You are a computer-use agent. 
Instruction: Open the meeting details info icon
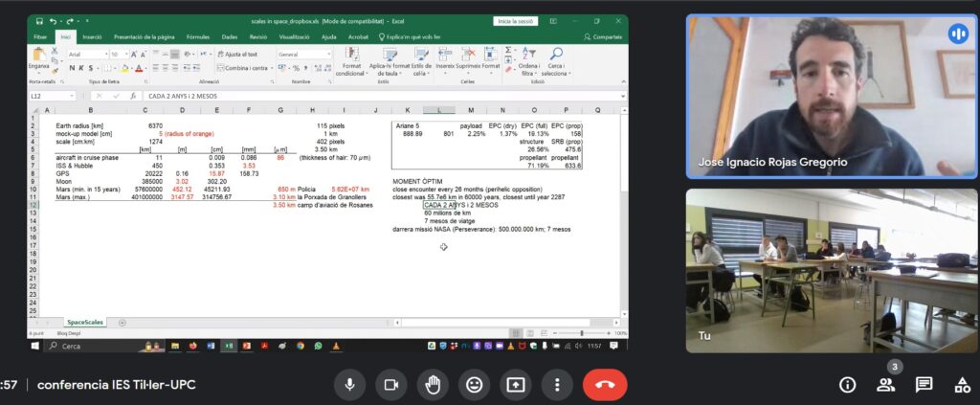tap(847, 384)
